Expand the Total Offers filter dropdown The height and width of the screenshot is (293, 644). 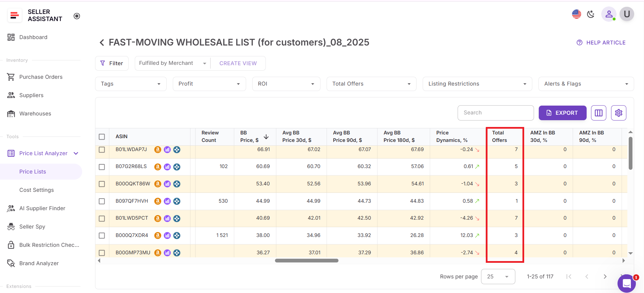[x=371, y=84]
